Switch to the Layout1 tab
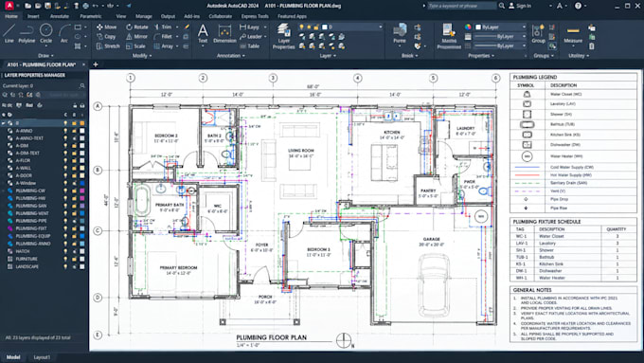 pyautogui.click(x=42, y=357)
